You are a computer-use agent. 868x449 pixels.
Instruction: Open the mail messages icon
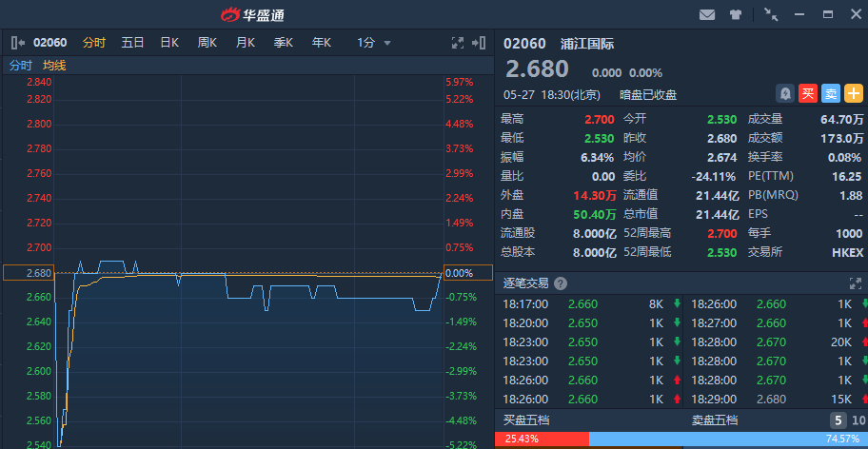tap(707, 15)
